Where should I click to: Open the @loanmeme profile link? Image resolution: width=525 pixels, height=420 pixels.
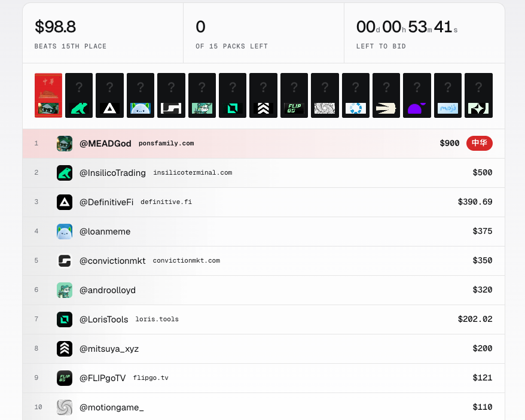click(x=105, y=232)
